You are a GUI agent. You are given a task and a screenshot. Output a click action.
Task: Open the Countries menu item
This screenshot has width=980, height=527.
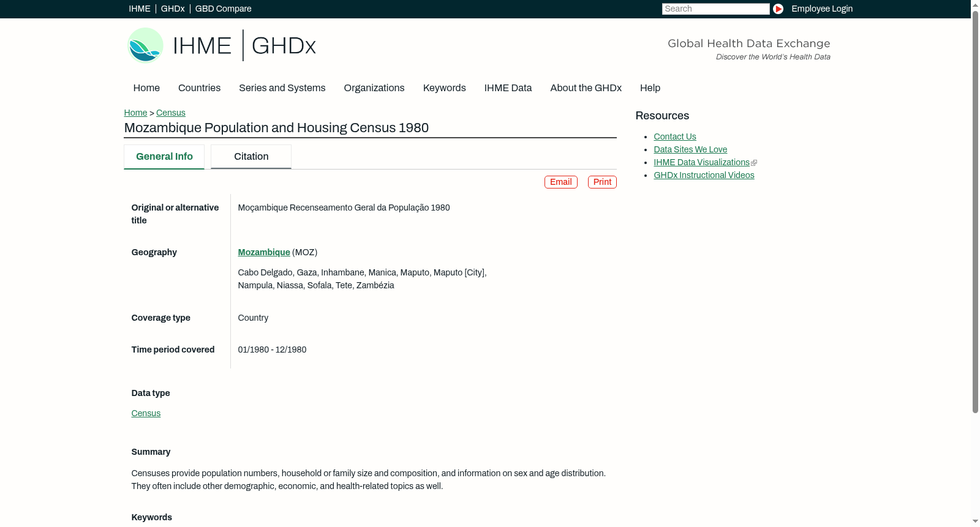click(x=199, y=88)
